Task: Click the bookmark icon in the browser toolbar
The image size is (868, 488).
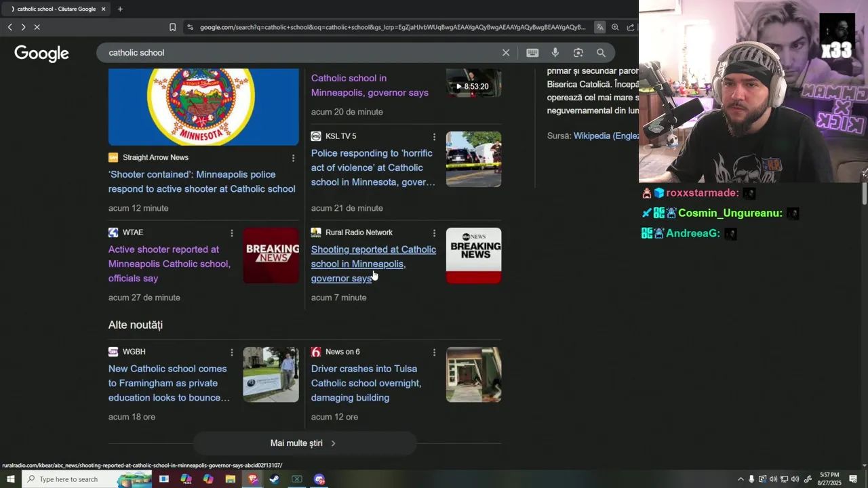Action: (x=172, y=27)
